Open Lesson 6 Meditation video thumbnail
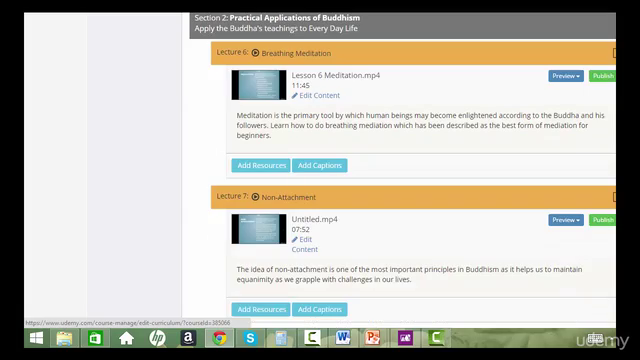This screenshot has height=360, width=640. coord(259,85)
